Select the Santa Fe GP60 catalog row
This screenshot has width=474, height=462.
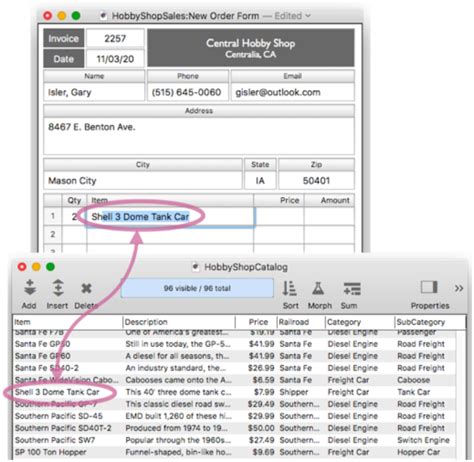[235, 356]
